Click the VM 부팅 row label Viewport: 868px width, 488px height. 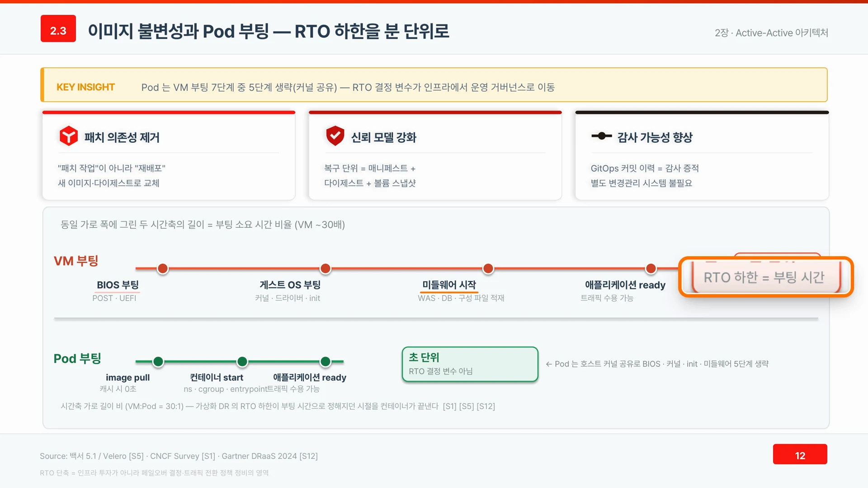76,261
